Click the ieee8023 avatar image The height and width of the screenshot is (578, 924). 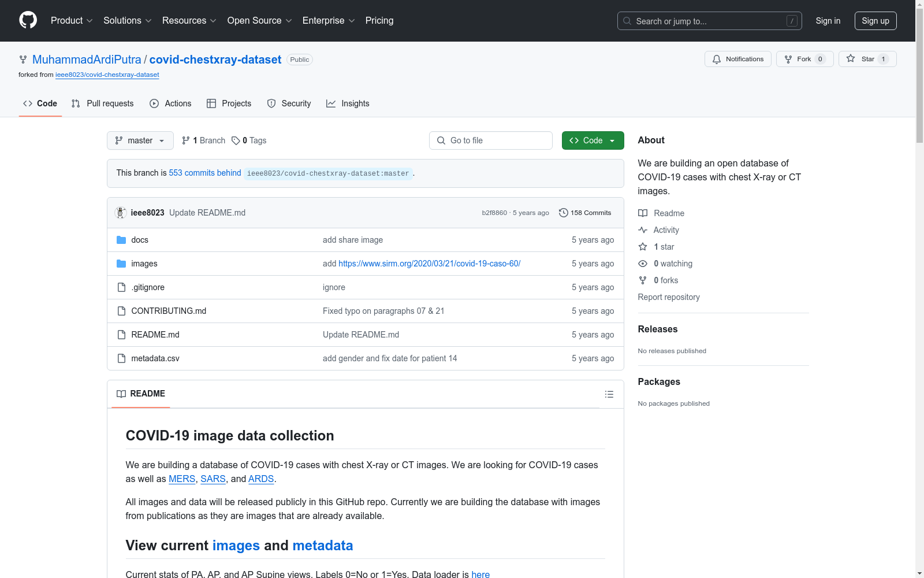pos(121,213)
